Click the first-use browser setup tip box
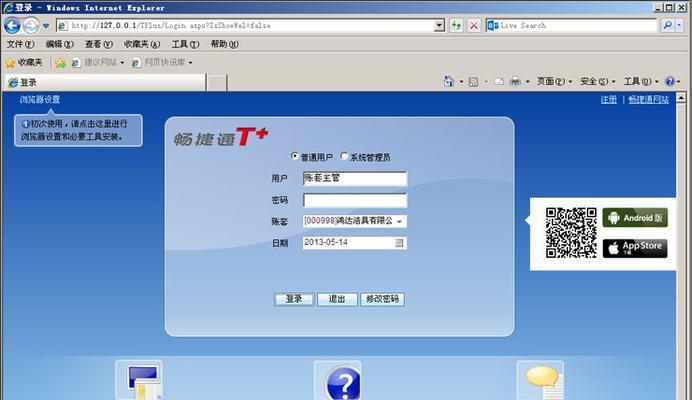The width and height of the screenshot is (692, 400). [78, 130]
